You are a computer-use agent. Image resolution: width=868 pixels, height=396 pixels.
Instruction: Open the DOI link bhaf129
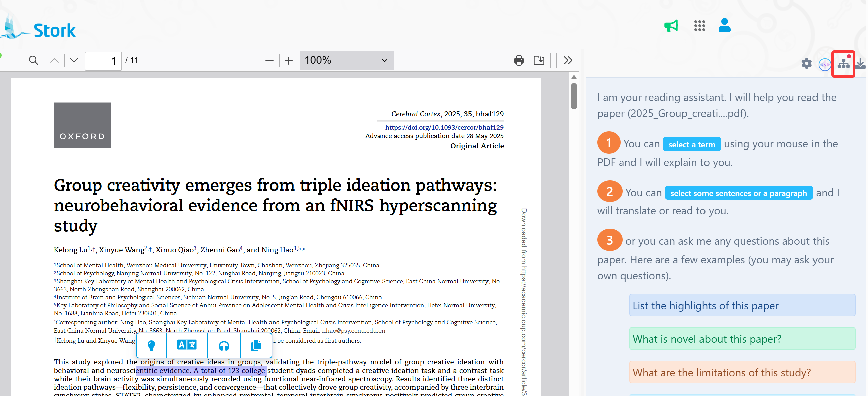[444, 127]
